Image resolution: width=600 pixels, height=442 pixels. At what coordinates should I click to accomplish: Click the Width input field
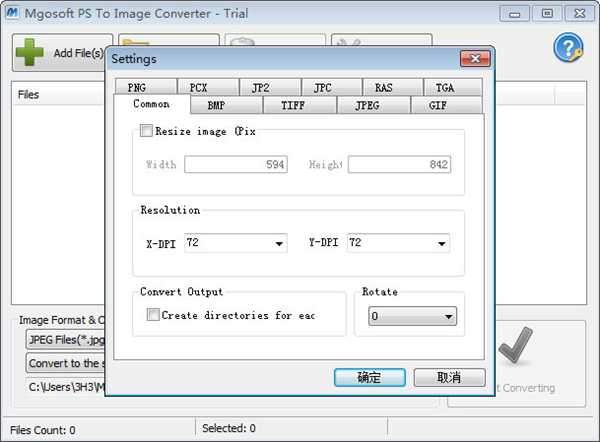coord(236,164)
